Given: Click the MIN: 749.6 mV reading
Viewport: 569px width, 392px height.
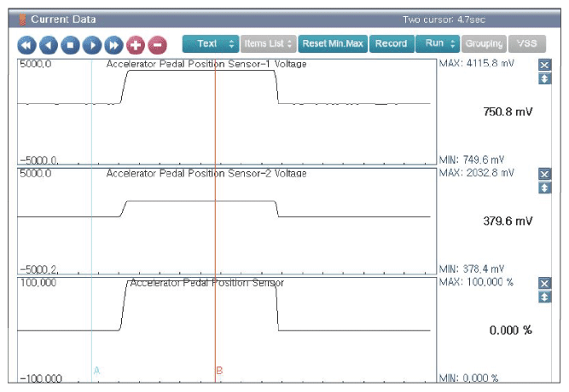Looking at the screenshot, I should pos(472,160).
